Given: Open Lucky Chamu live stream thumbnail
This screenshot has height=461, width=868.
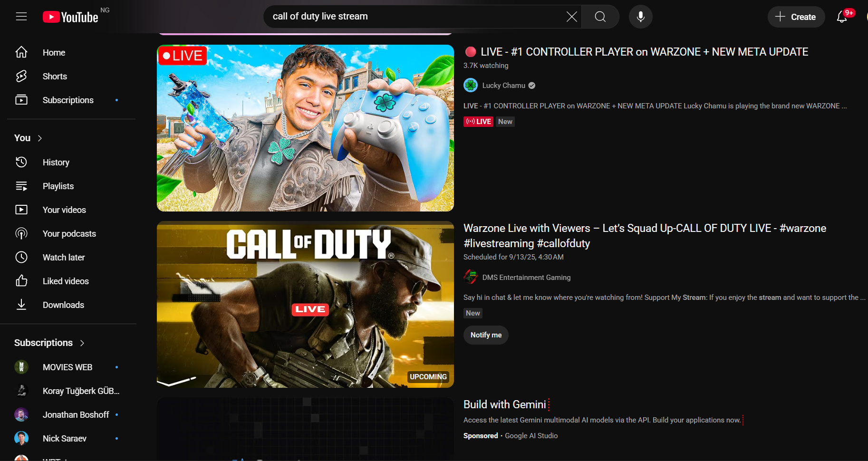Looking at the screenshot, I should [305, 128].
